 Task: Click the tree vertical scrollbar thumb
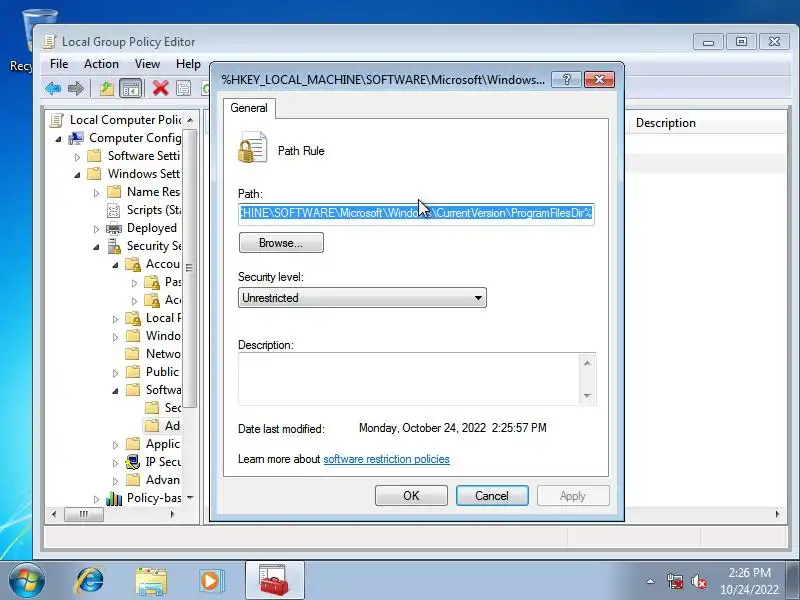coord(189,268)
